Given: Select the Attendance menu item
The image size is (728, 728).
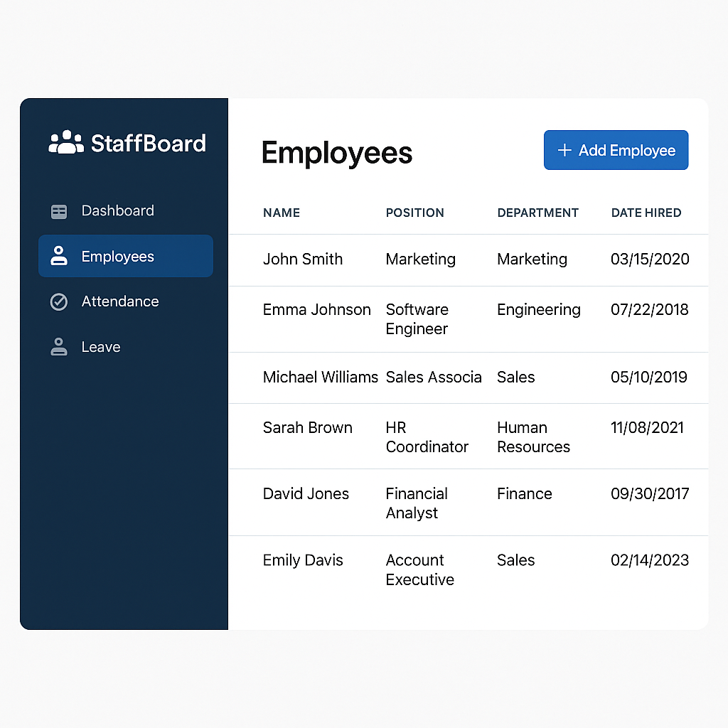Looking at the screenshot, I should tap(119, 301).
